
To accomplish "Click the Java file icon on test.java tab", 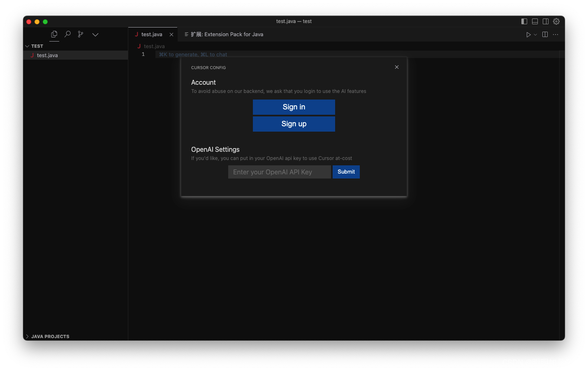I will [x=137, y=35].
